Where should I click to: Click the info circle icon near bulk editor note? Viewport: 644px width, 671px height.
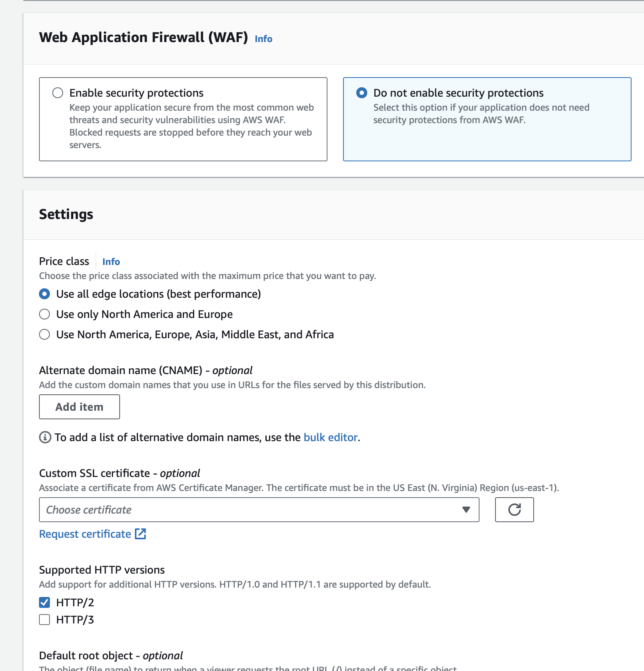click(x=45, y=438)
